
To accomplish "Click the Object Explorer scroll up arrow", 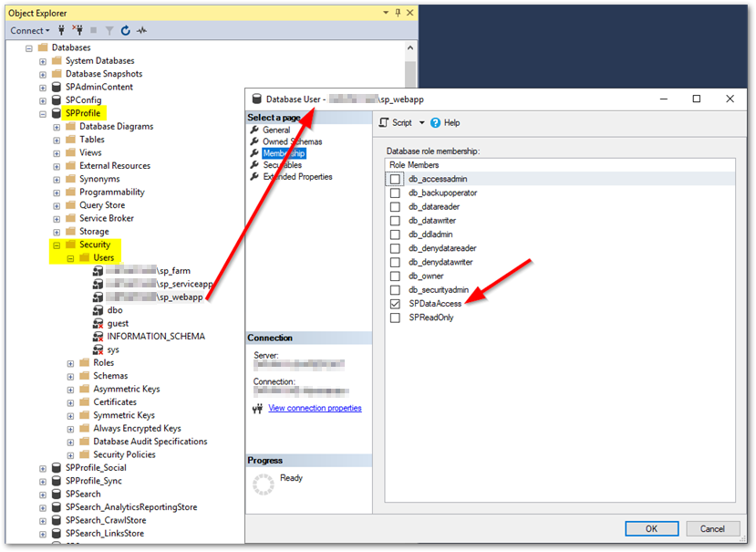I will coord(410,47).
